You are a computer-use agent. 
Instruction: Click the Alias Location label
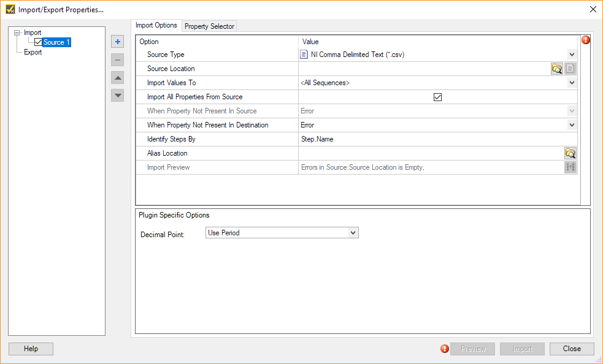point(167,153)
